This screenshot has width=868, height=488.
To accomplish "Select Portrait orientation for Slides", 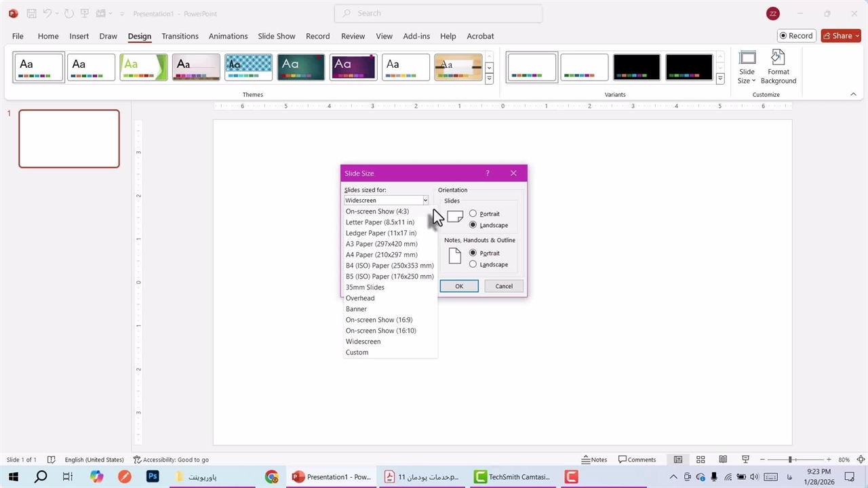I will tap(473, 214).
